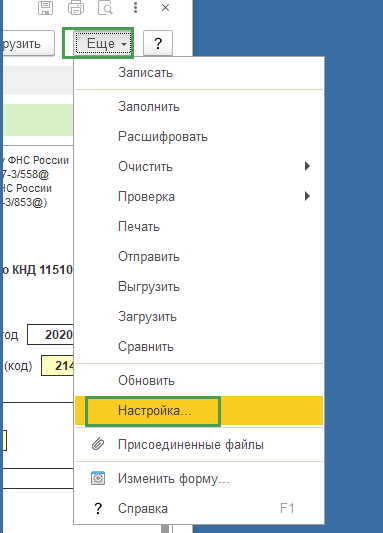
Task: Select Обновить menu item
Action: (x=199, y=380)
